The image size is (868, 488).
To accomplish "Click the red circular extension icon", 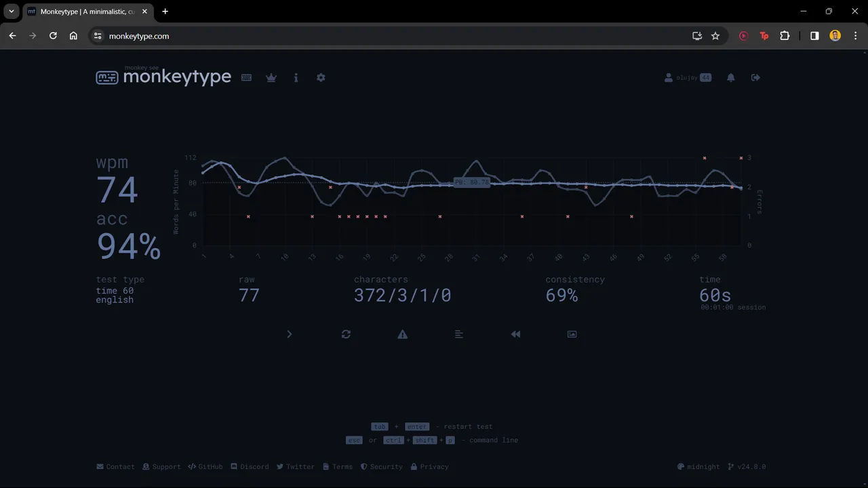I will pos(744,36).
